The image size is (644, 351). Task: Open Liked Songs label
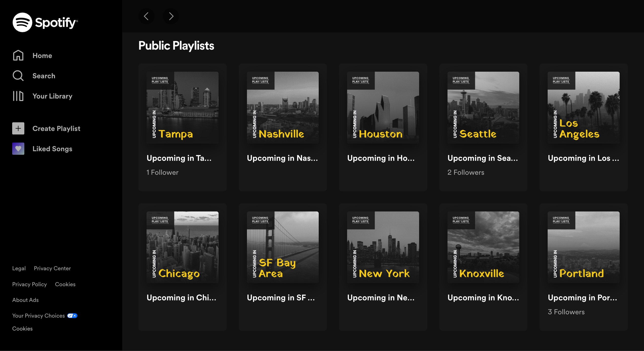(x=52, y=149)
